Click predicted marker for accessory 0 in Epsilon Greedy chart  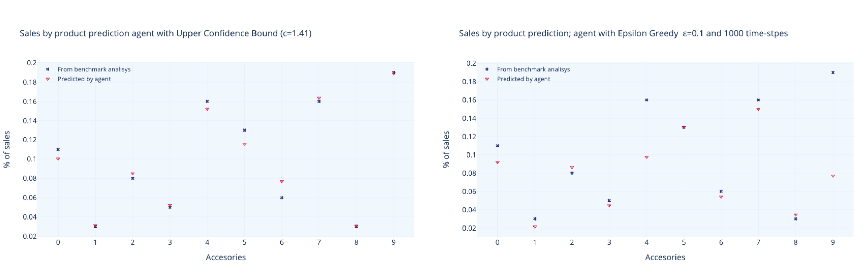tap(497, 162)
